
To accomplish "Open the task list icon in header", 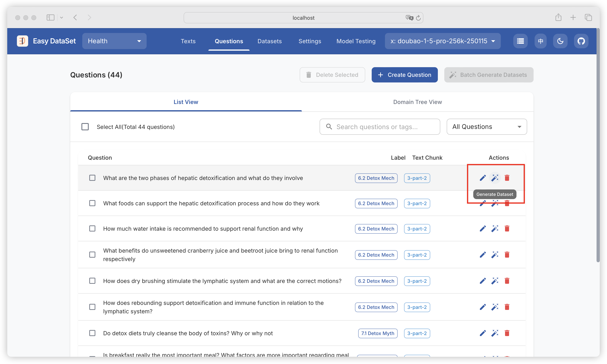I will (x=520, y=41).
